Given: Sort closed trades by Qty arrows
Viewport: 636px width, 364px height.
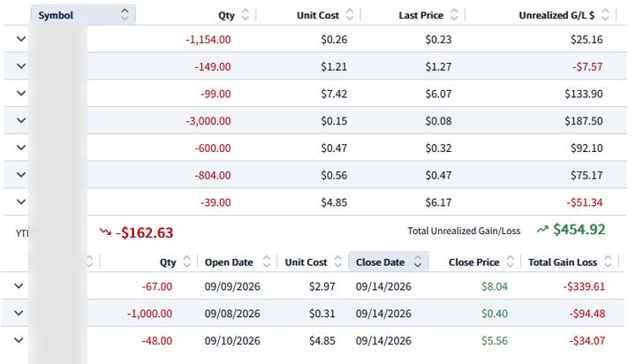Looking at the screenshot, I should point(186,262).
